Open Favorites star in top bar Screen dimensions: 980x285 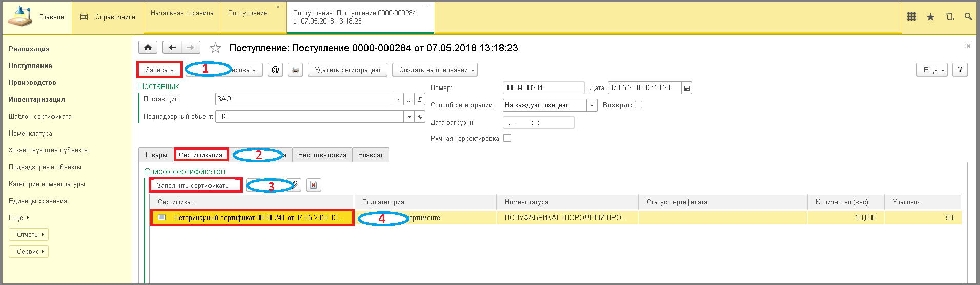(930, 17)
